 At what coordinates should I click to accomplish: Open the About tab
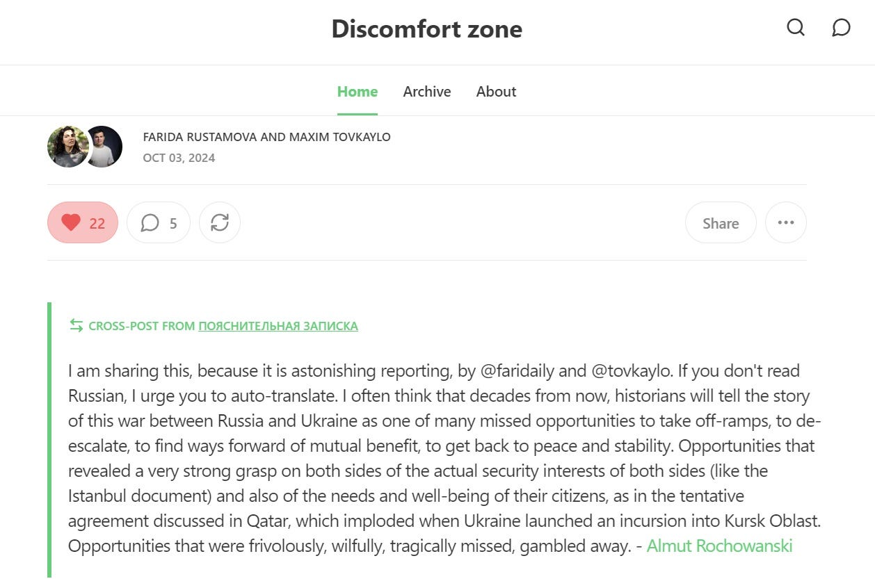coord(497,92)
